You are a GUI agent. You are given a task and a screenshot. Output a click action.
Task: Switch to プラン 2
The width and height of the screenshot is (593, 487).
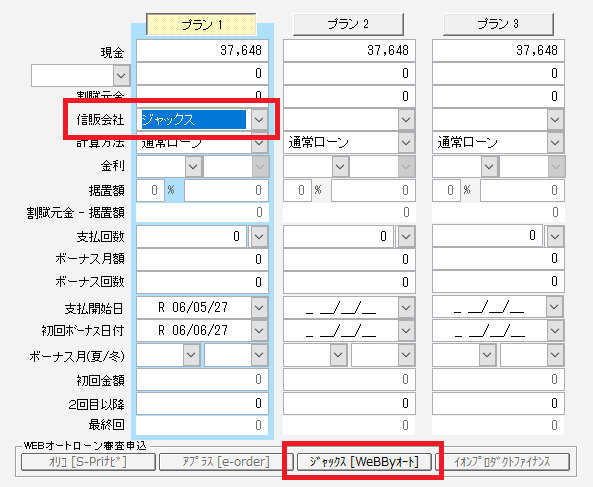[348, 24]
